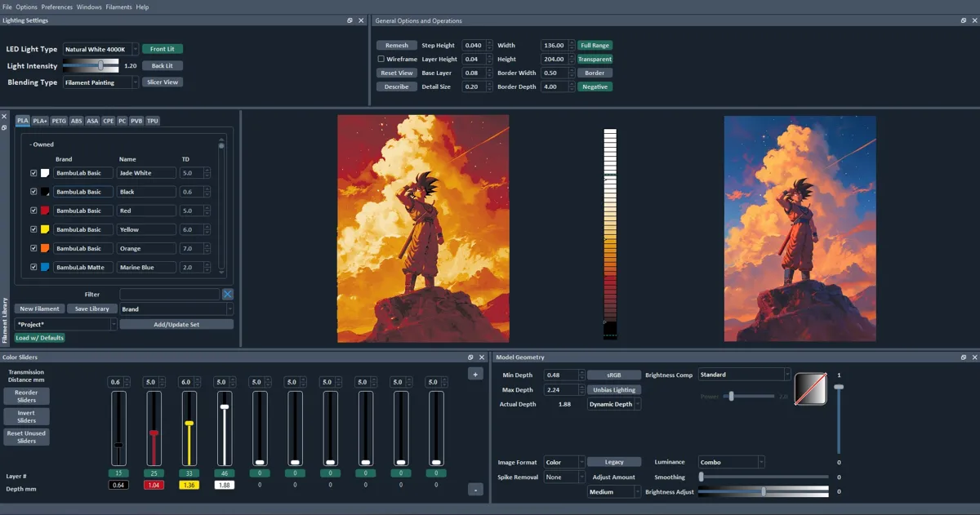Open the Image Format Color dropdown
This screenshot has height=515, width=980.
(564, 462)
